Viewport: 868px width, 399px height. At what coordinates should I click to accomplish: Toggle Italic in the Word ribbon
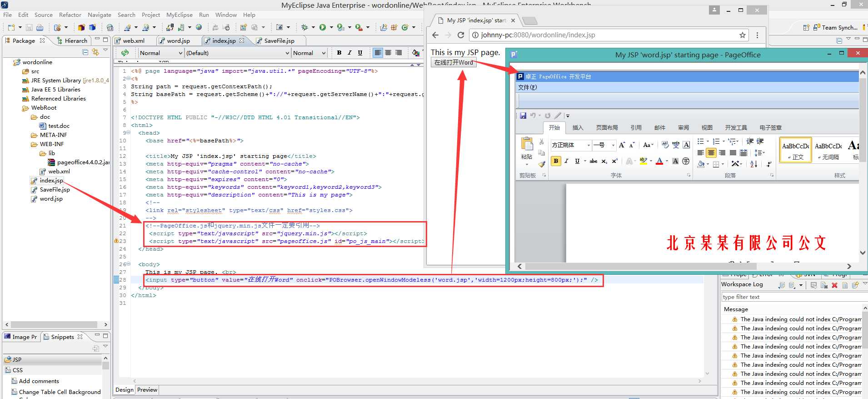tap(567, 161)
